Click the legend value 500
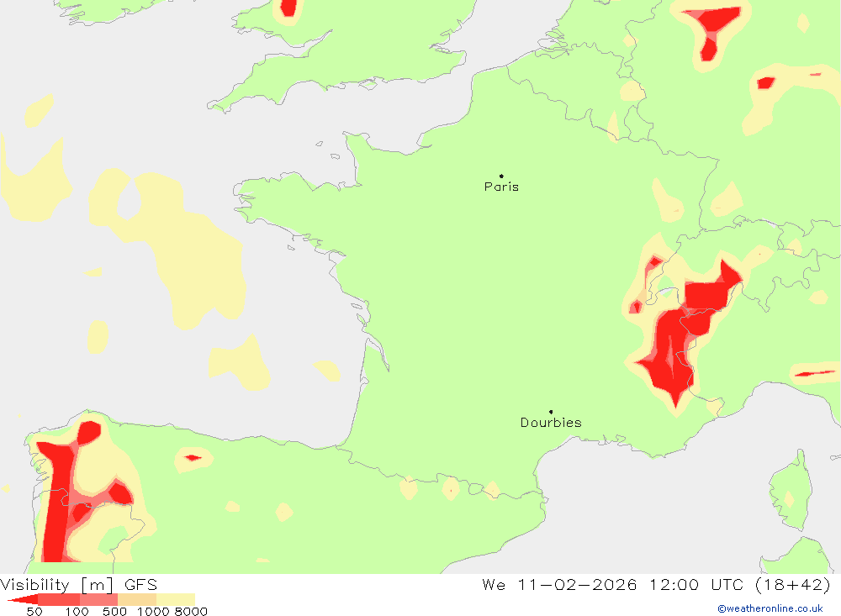This screenshot has width=841, height=616. [x=114, y=612]
